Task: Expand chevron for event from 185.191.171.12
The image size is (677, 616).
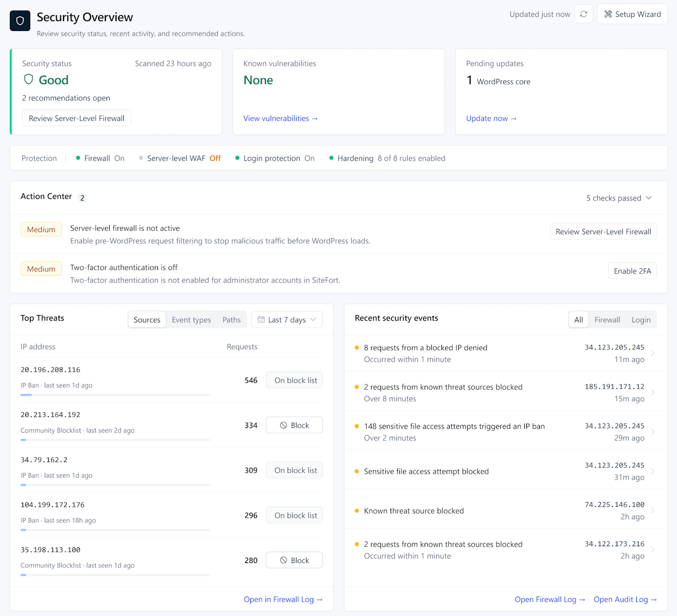Action: [653, 392]
